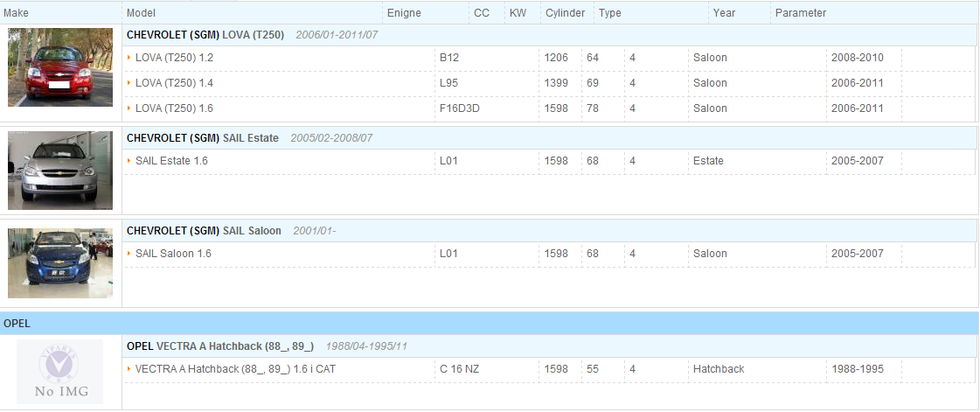Select engine code L01 in SAIL Saloon row
Viewport: 980px width, 412px height.
(x=448, y=253)
